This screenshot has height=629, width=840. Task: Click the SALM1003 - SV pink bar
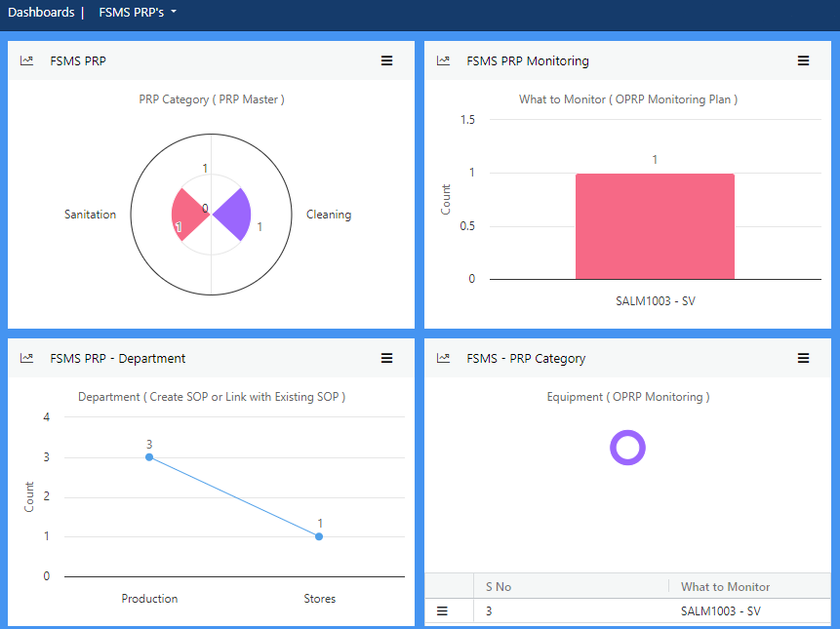(x=655, y=226)
